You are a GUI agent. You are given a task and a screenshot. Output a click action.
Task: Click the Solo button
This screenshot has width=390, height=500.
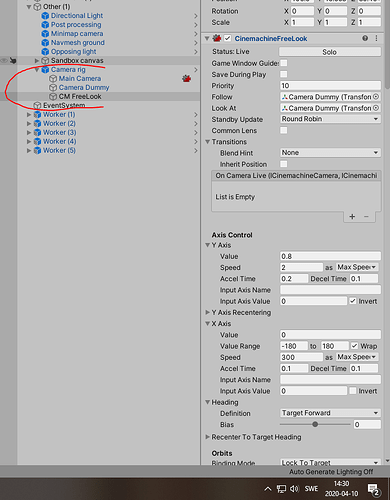click(330, 52)
